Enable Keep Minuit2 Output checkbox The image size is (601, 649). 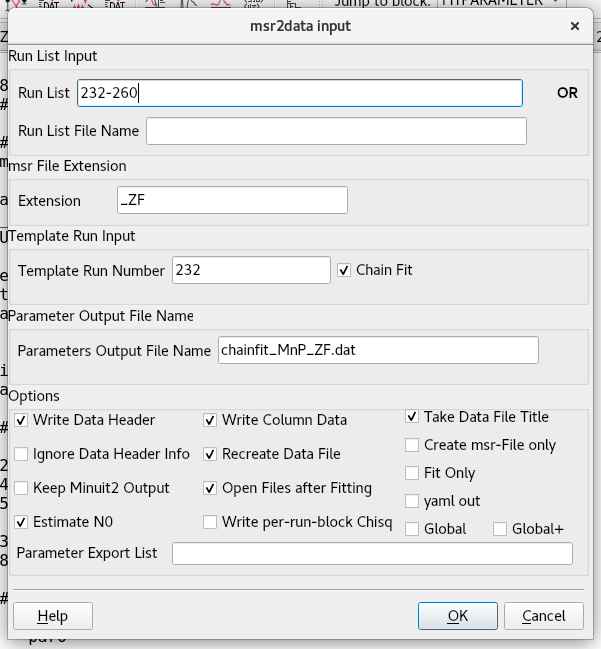[x=22, y=488]
